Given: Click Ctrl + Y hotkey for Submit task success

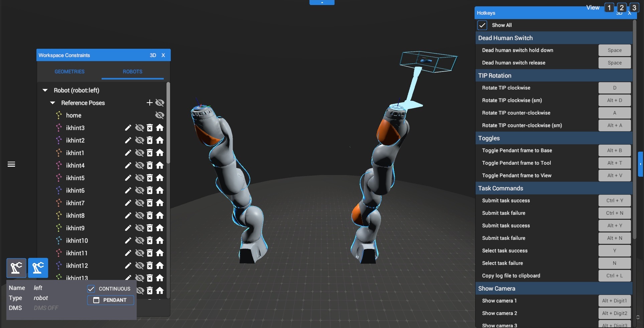Looking at the screenshot, I should point(615,200).
